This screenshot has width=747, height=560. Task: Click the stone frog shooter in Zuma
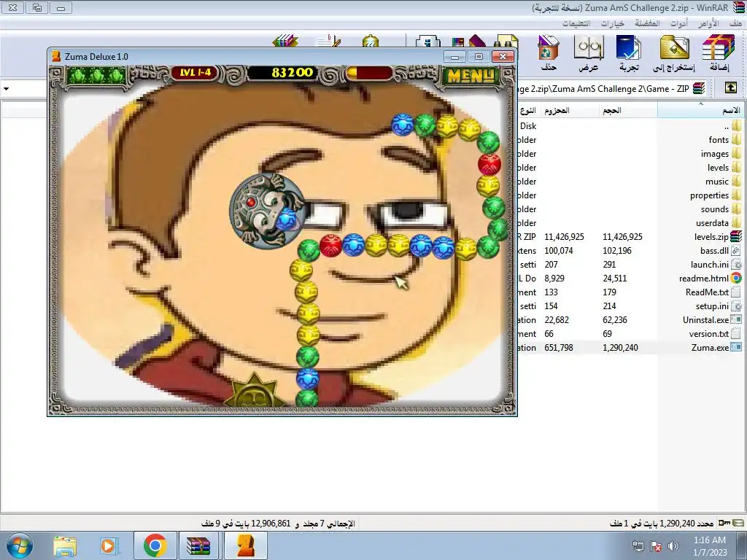(x=268, y=210)
